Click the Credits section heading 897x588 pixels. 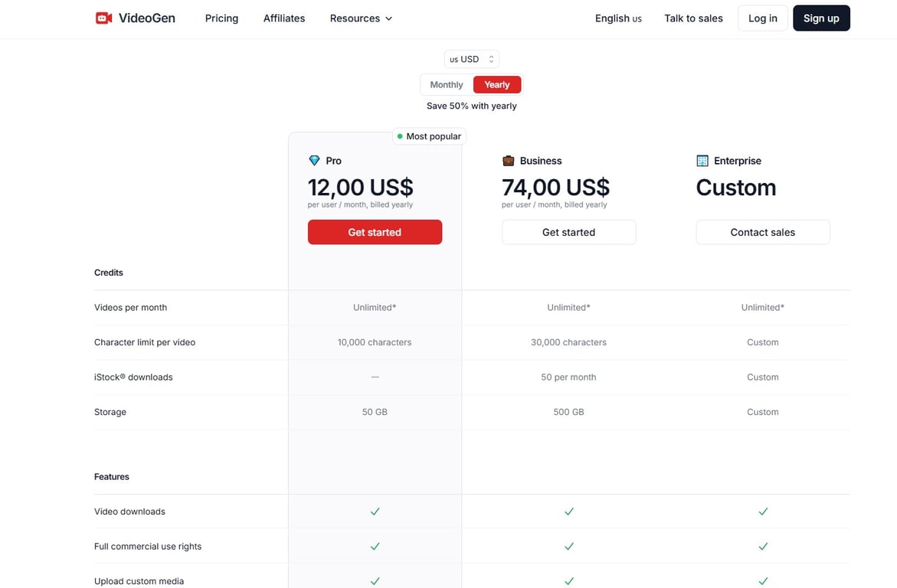point(109,273)
